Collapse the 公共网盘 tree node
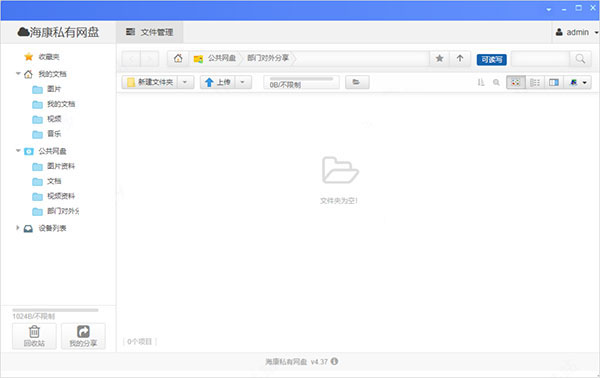The height and width of the screenshot is (378, 600). tap(18, 151)
